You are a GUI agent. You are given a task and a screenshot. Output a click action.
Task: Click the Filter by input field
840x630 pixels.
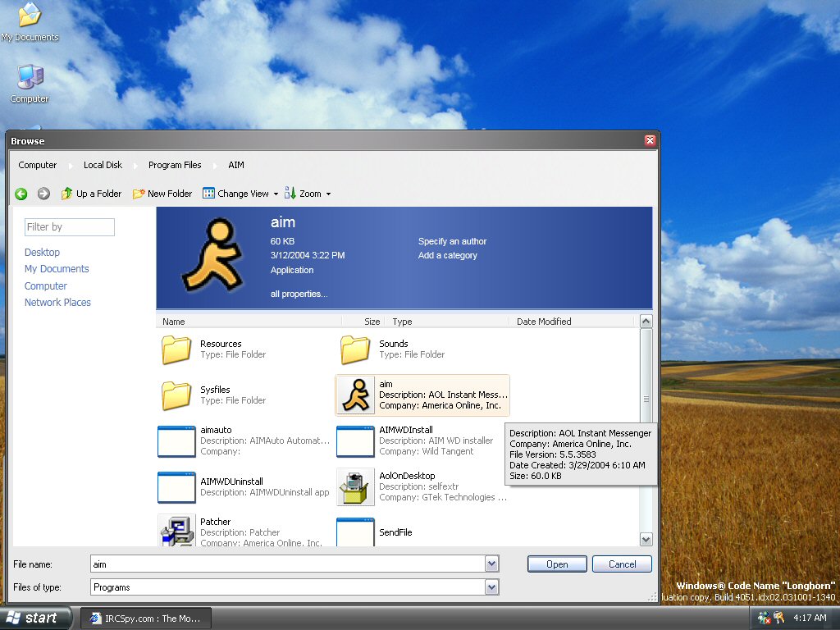[69, 227]
